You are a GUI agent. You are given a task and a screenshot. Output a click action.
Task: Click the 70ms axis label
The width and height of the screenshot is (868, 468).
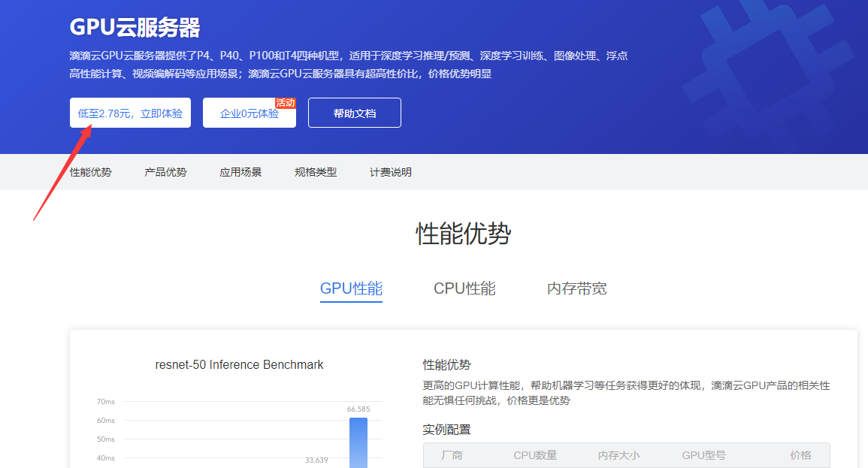click(x=106, y=402)
